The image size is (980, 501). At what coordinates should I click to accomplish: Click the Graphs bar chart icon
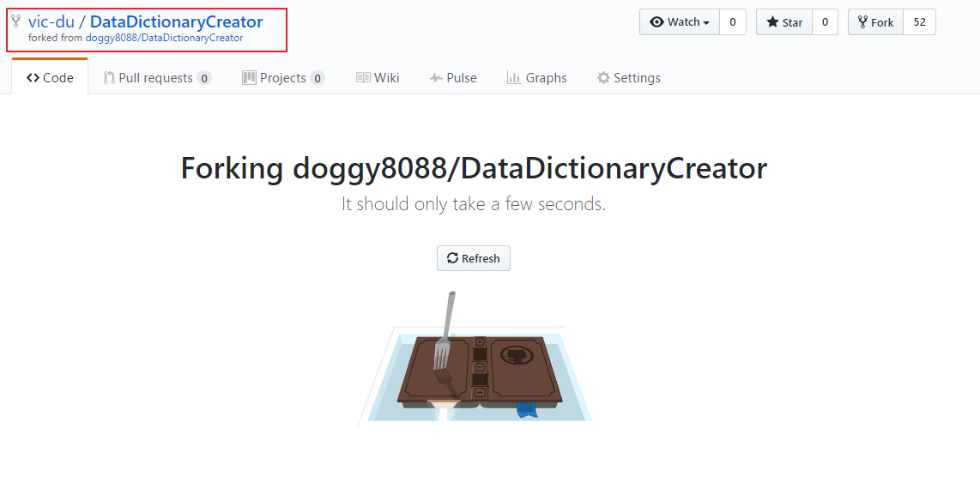pyautogui.click(x=514, y=77)
